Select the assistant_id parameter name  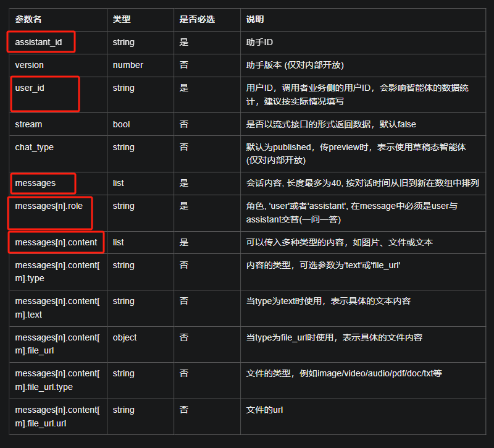pyautogui.click(x=38, y=42)
